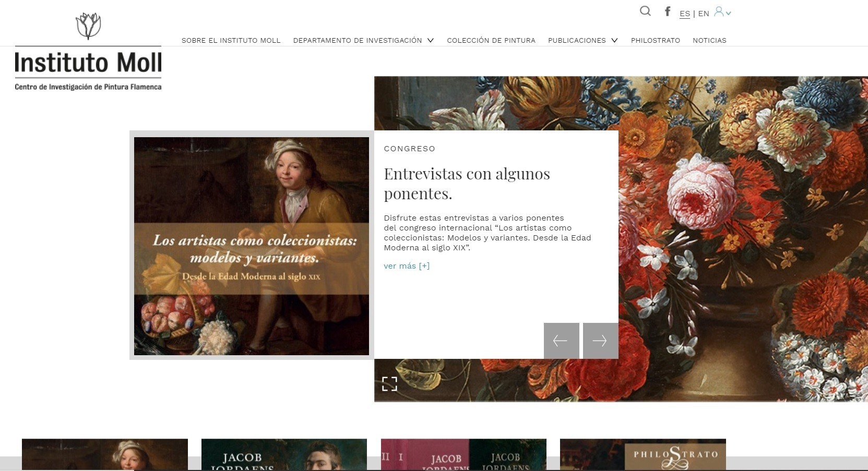This screenshot has height=471, width=868.
Task: Go to previous slide arrow
Action: pos(561,341)
